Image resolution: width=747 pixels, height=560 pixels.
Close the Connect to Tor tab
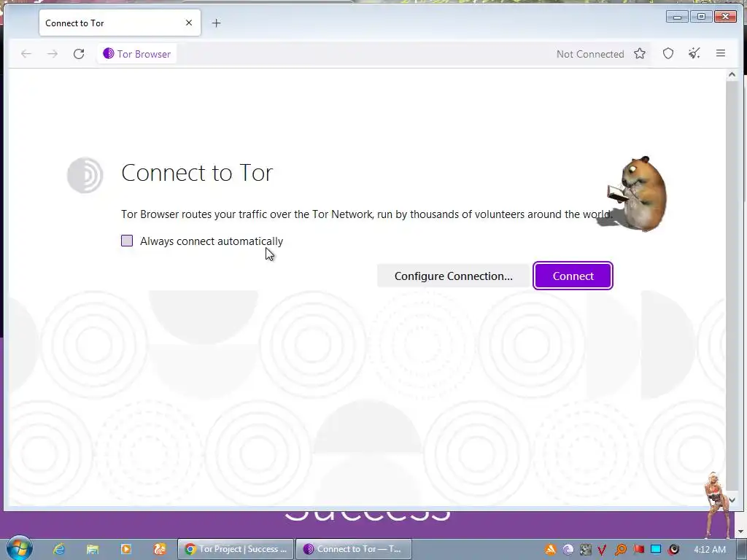click(189, 23)
